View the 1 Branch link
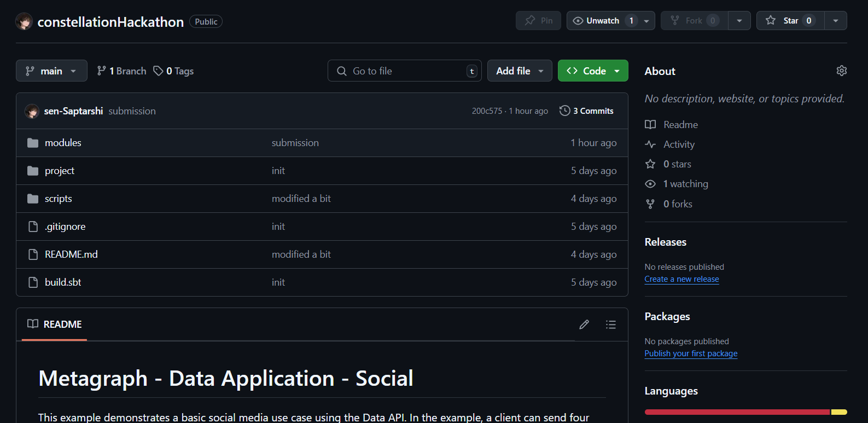This screenshot has width=868, height=423. point(121,71)
